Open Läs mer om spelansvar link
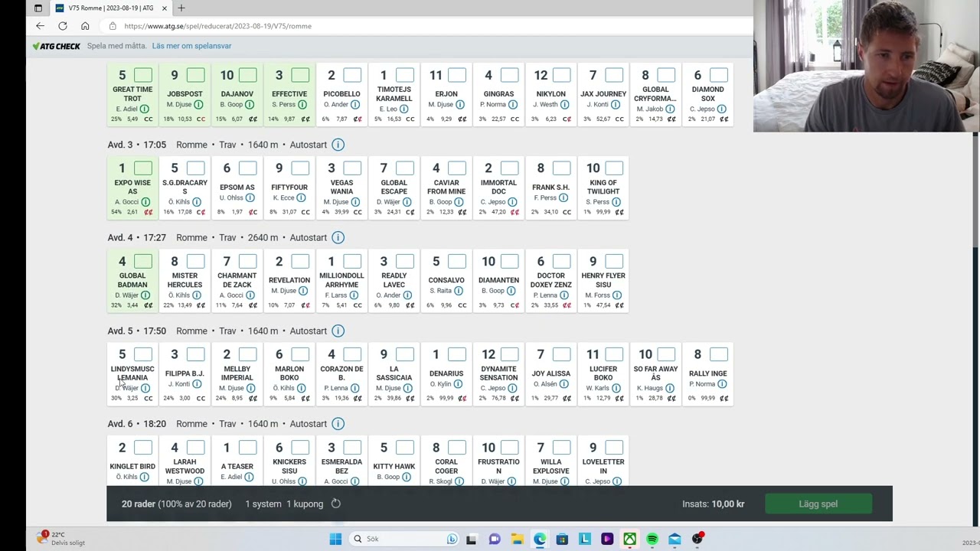The height and width of the screenshot is (551, 980). coord(191,46)
